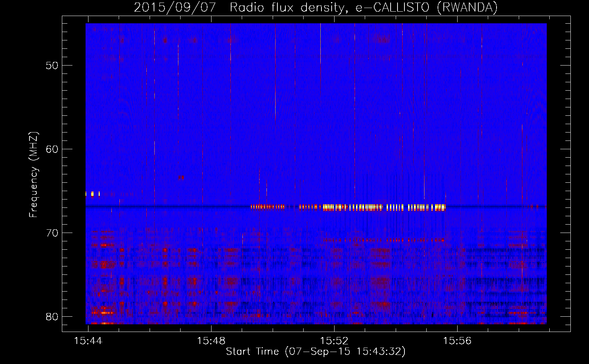
Task: Click the 15:56 time tick label
Action: pyautogui.click(x=457, y=341)
